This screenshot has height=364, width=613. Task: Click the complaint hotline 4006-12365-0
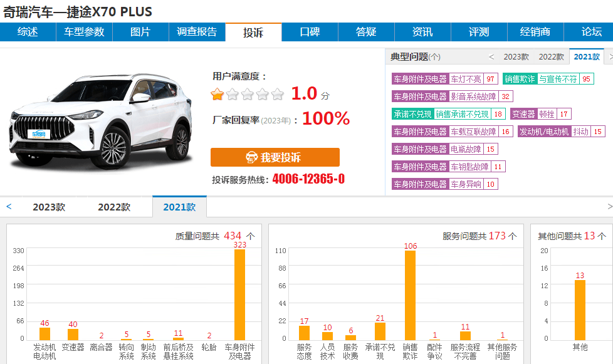308,179
